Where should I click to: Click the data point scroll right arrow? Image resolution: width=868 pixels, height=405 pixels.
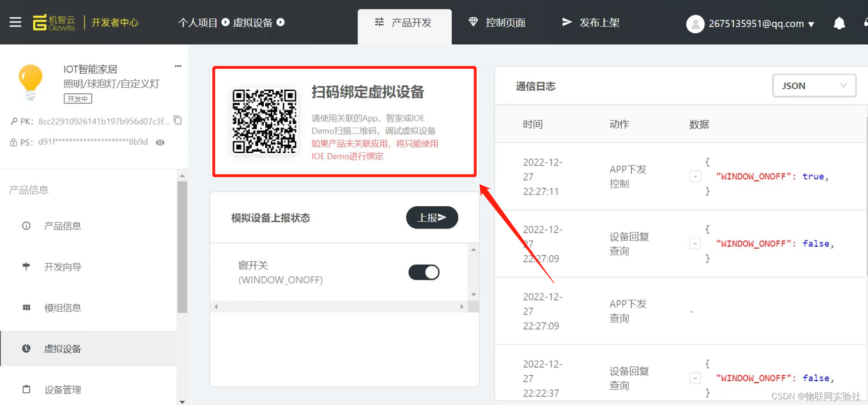pos(462,307)
